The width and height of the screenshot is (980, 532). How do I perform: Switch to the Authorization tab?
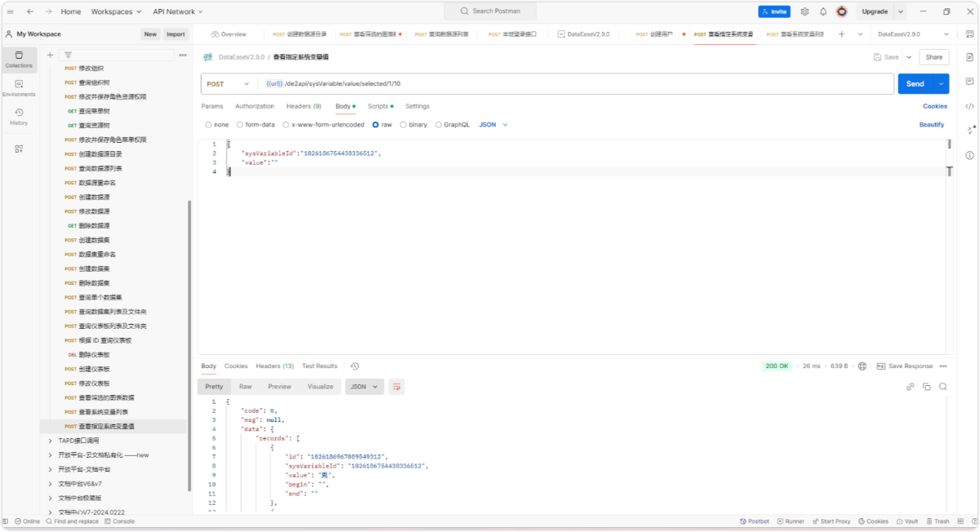point(255,106)
